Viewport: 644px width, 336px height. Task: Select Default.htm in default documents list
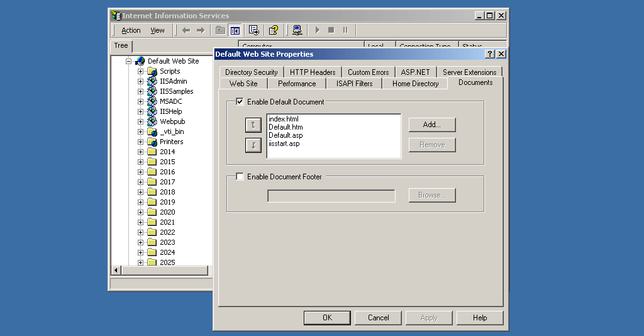pyautogui.click(x=286, y=127)
